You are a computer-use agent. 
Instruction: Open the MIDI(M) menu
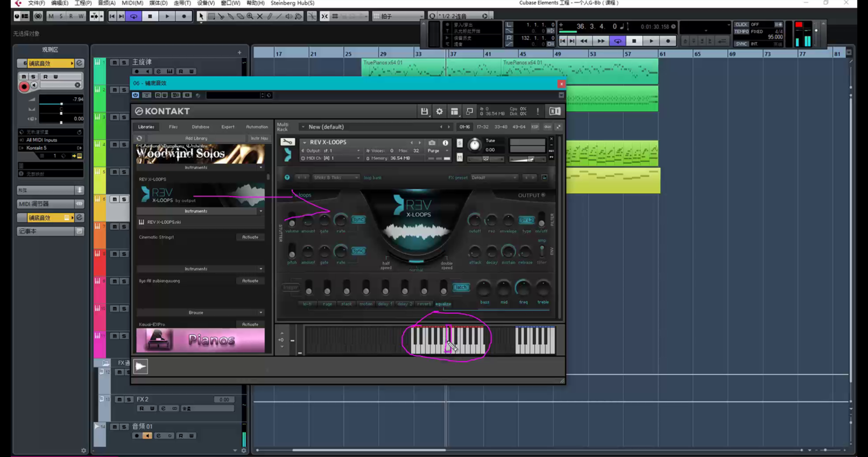pos(132,3)
